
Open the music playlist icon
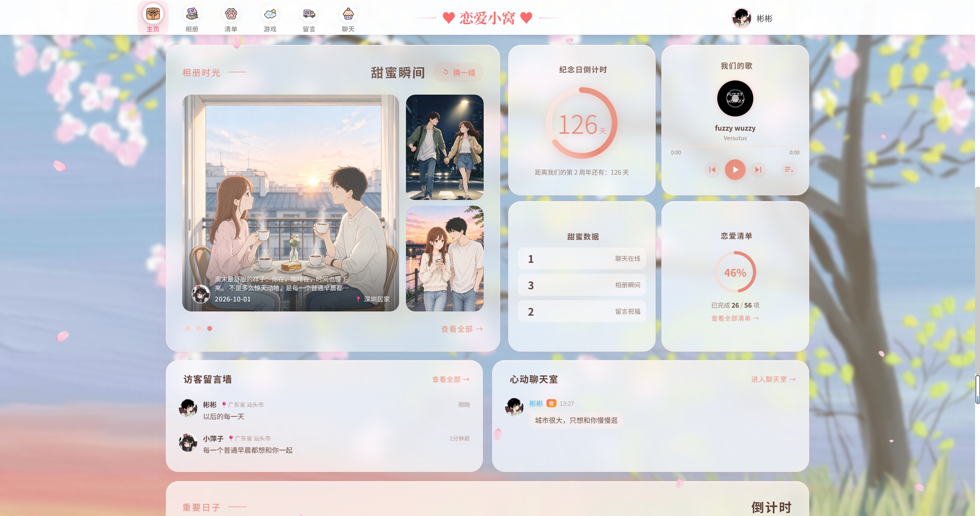pyautogui.click(x=789, y=169)
